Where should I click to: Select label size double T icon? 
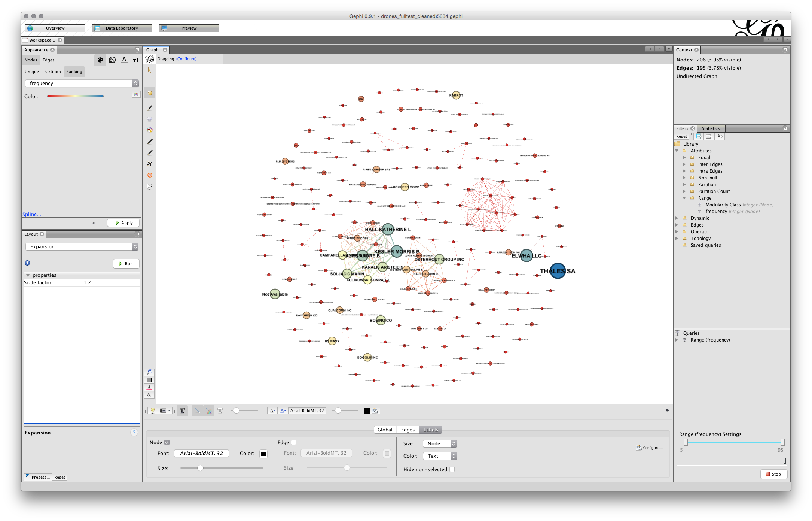[136, 60]
